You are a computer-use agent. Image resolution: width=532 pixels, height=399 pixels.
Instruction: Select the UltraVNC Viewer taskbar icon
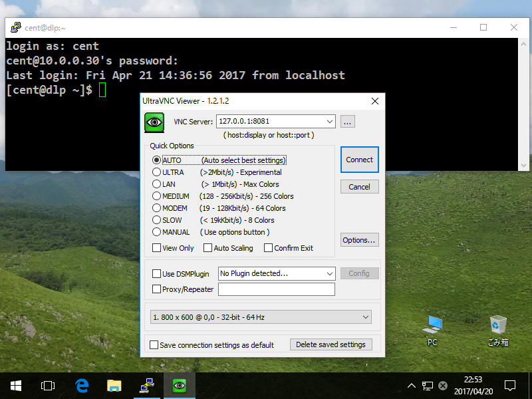point(180,386)
